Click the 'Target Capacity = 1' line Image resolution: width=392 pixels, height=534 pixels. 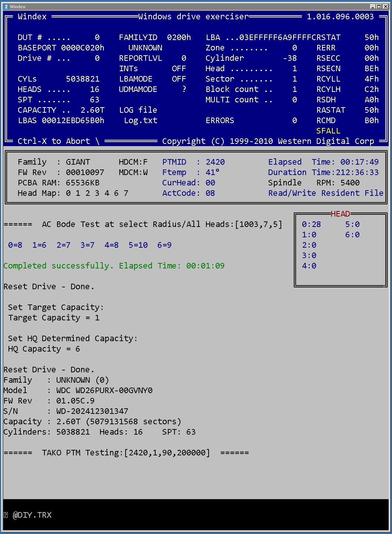[x=54, y=318]
